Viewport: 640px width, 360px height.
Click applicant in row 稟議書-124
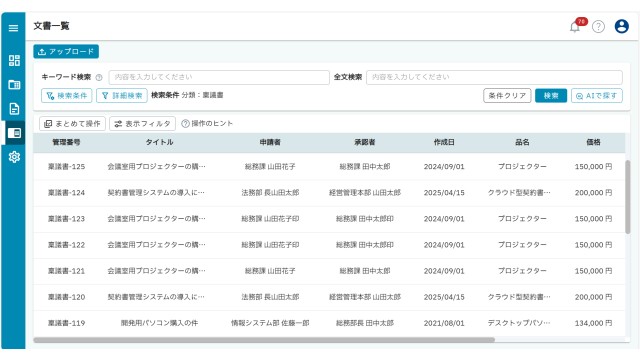point(270,193)
